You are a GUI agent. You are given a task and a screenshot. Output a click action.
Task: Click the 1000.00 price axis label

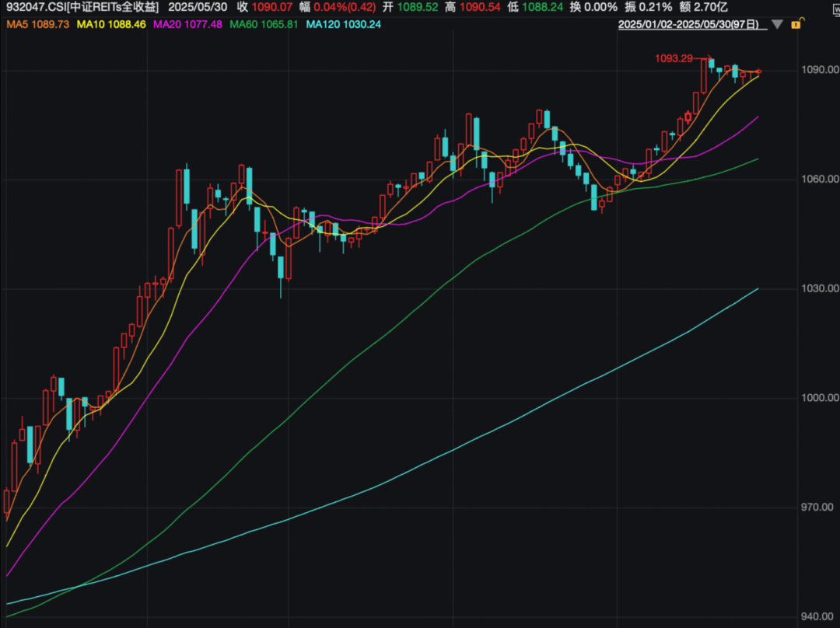click(x=818, y=398)
